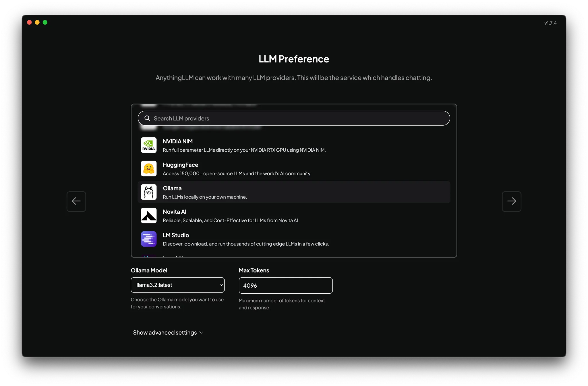Viewport: 588px width, 386px height.
Task: Click the NVIDIA NIM logo icon
Action: [149, 145]
